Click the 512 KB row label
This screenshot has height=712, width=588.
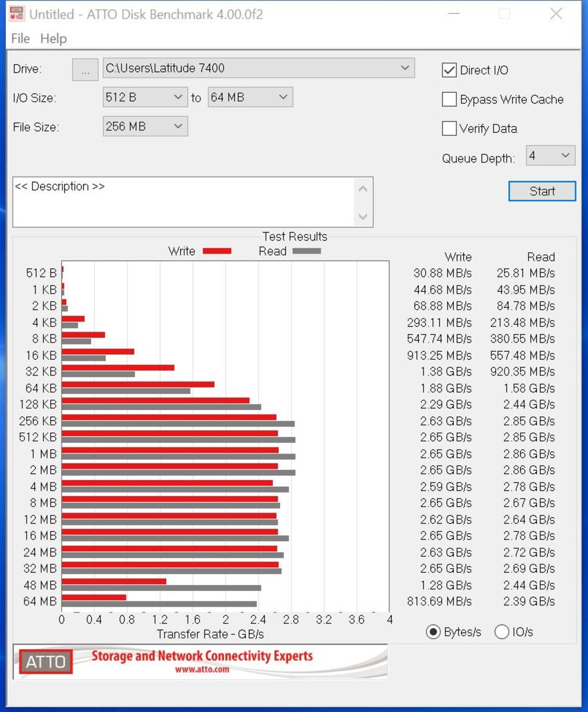tap(38, 438)
